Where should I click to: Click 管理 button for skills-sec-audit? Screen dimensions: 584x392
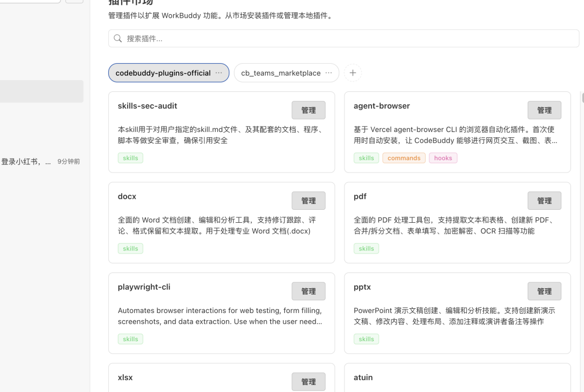click(308, 110)
